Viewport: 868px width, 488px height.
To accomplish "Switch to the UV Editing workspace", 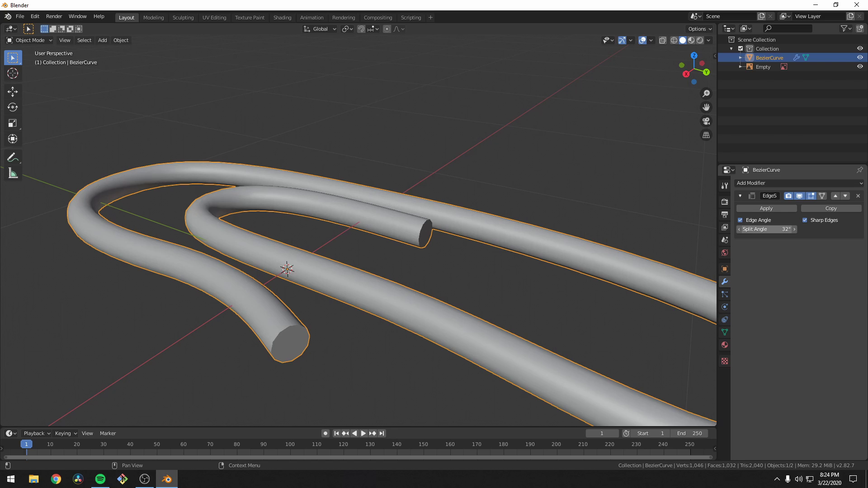I will tap(214, 18).
